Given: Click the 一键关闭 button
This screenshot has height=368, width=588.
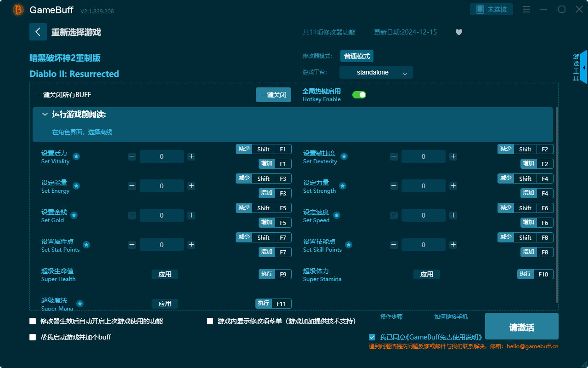Looking at the screenshot, I should [x=273, y=95].
